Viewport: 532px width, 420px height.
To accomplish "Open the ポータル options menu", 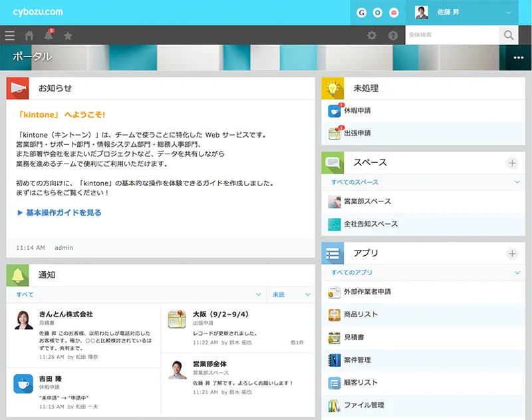I will (x=519, y=58).
